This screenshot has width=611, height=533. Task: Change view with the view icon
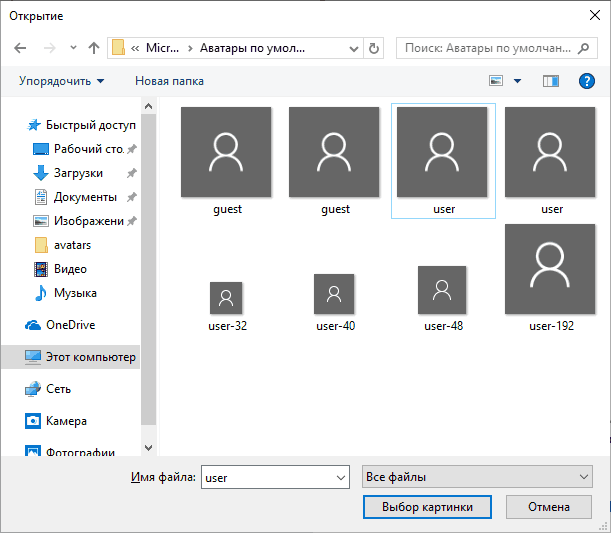pyautogui.click(x=496, y=81)
